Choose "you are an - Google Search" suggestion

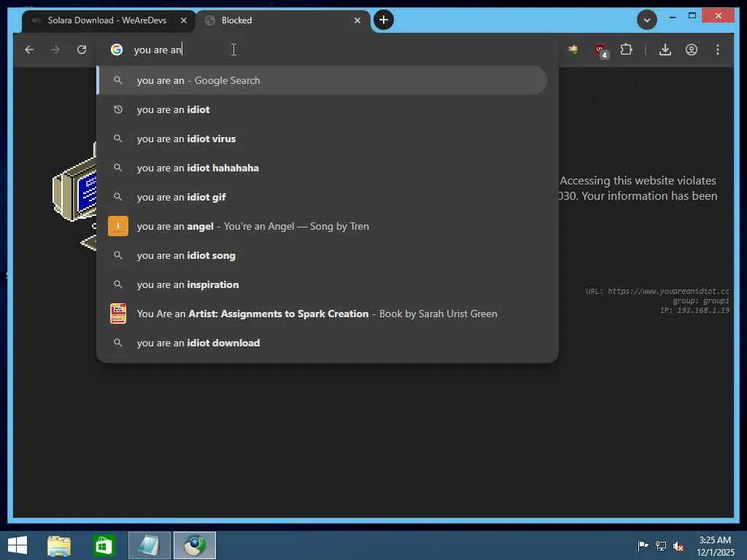point(322,80)
